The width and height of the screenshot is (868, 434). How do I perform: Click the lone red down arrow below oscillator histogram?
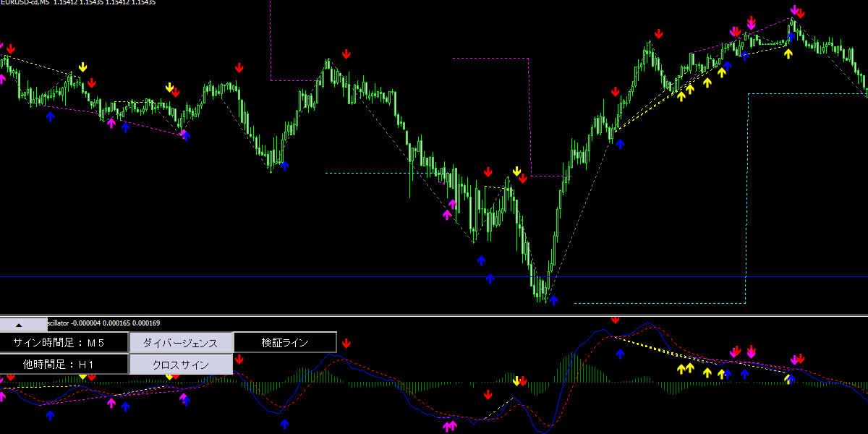click(x=488, y=395)
